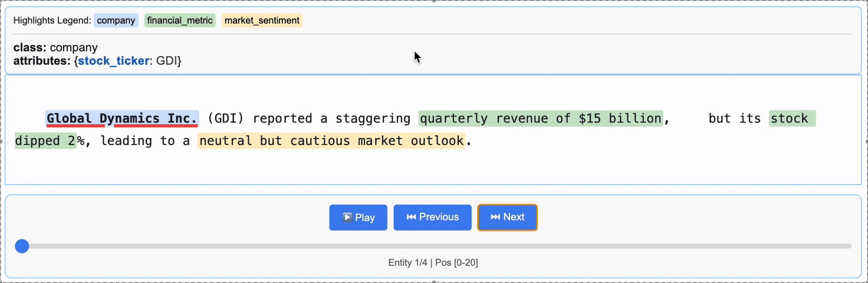The image size is (868, 283).
Task: Click the 'Entity 1/4 | Pos [0-20]' status
Action: [x=433, y=262]
